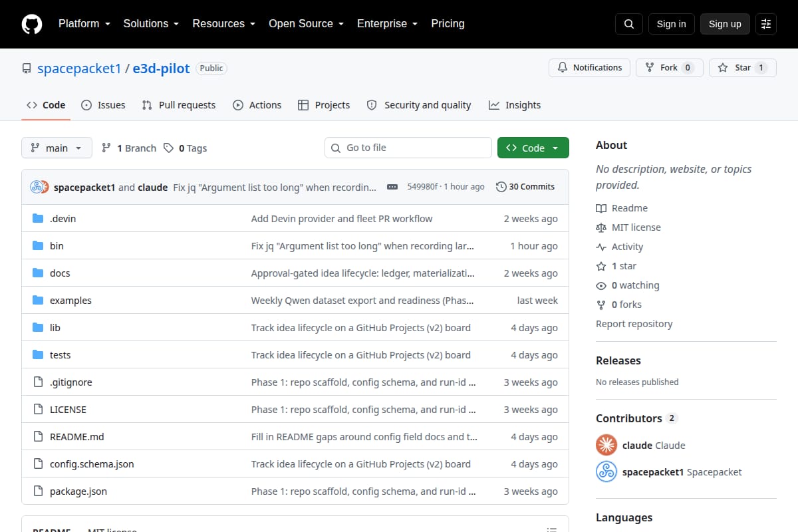Click the package.json file icon
The width and height of the screenshot is (798, 532).
click(38, 491)
